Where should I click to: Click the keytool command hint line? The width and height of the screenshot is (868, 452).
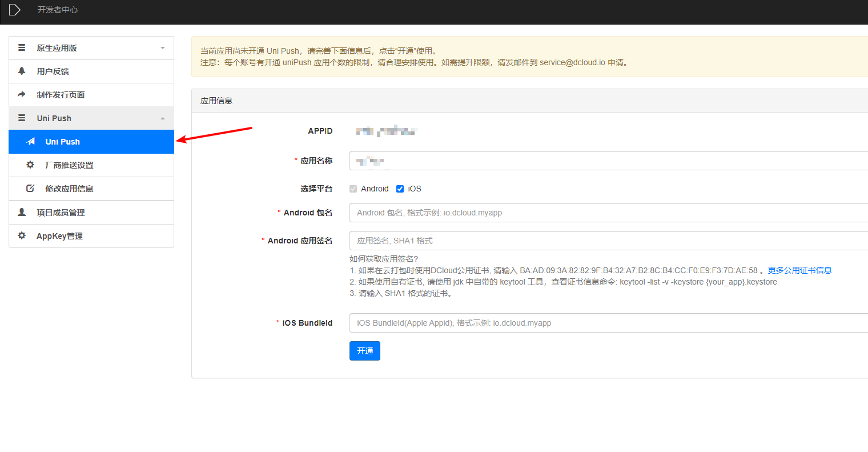563,282
